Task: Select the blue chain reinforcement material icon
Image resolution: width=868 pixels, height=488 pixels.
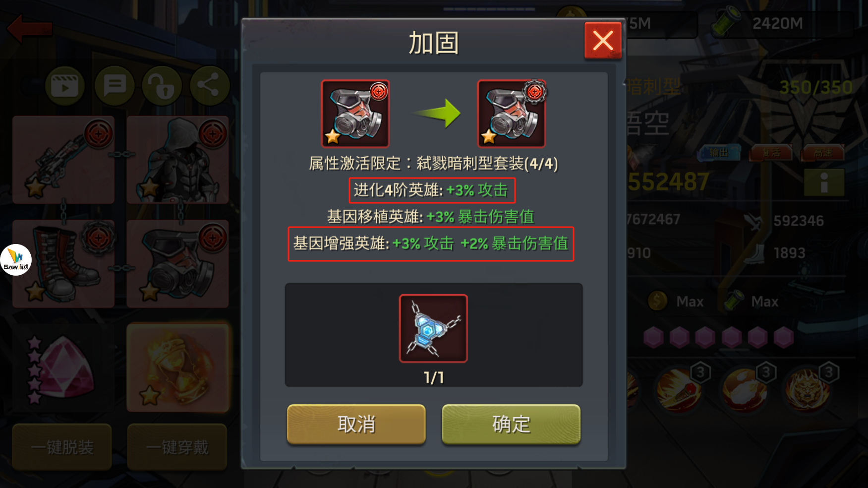Action: point(433,328)
